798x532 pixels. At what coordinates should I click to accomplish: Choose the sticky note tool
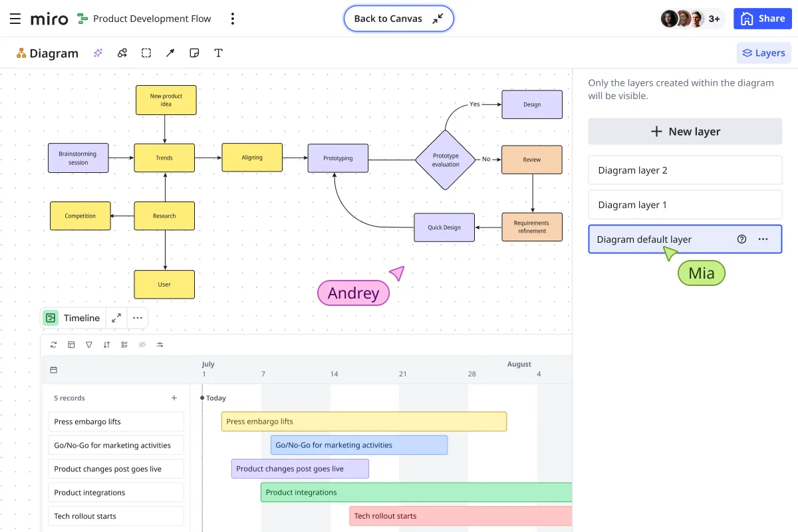194,53
